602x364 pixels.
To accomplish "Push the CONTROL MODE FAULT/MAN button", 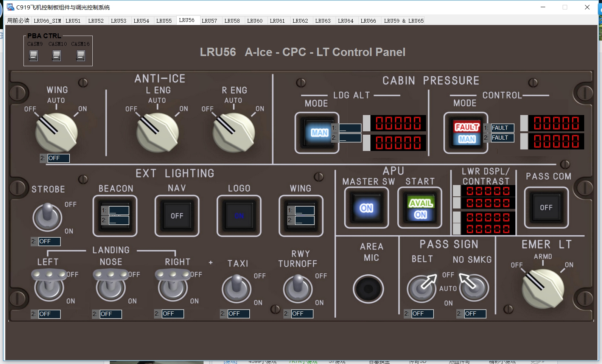I will [466, 133].
